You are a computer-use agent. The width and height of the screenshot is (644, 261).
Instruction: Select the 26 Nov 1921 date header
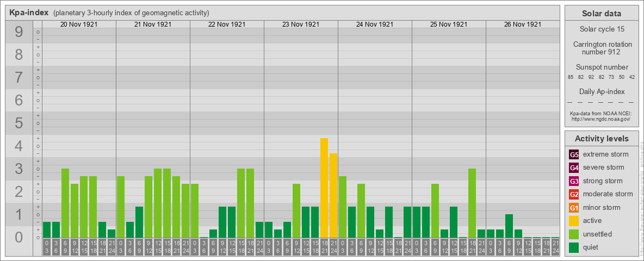coord(522,24)
